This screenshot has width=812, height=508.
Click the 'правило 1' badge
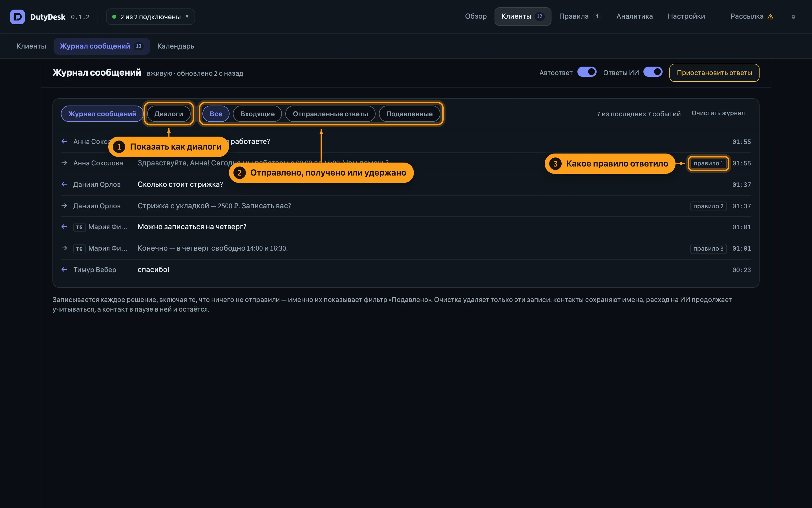click(x=708, y=163)
